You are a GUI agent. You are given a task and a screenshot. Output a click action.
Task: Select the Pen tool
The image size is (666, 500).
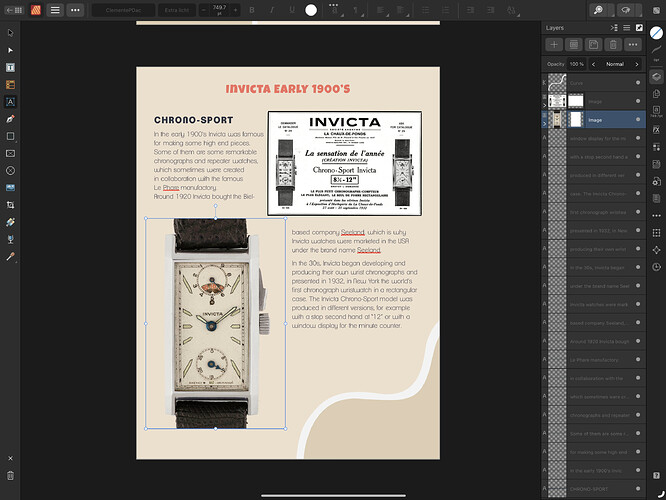pyautogui.click(x=11, y=119)
